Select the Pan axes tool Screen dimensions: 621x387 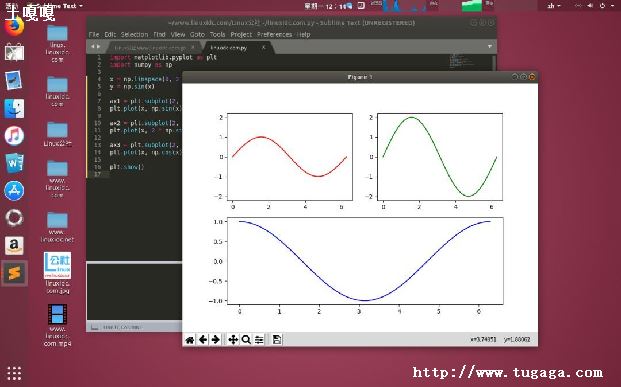[x=233, y=339]
